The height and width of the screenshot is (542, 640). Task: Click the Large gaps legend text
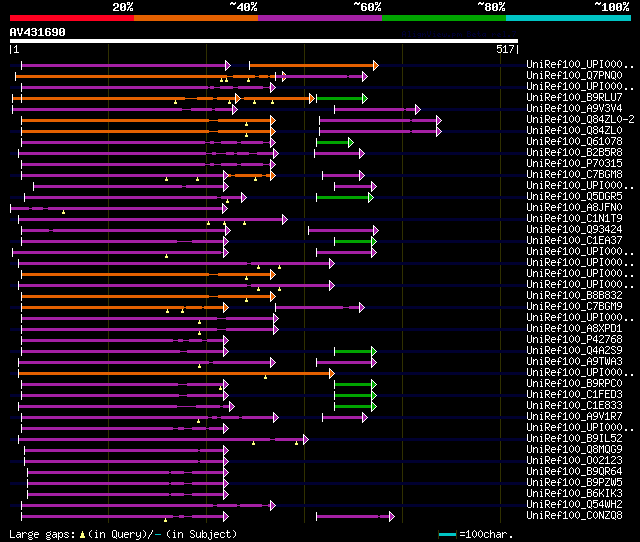click(x=123, y=534)
